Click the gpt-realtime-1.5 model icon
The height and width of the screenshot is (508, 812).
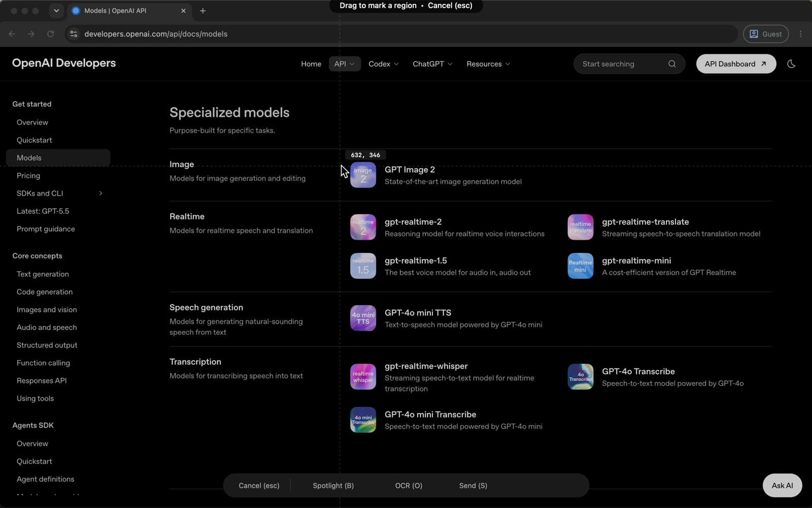pyautogui.click(x=363, y=266)
